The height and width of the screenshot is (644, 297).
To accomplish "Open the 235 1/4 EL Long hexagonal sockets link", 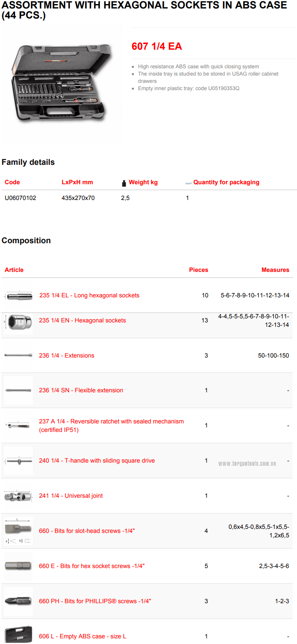I will point(89,295).
